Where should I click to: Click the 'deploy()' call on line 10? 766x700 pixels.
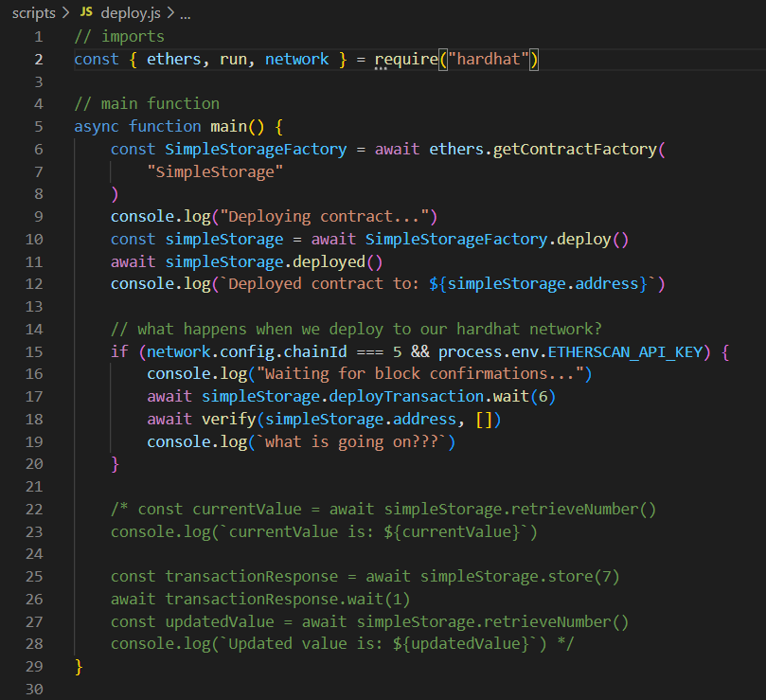click(x=593, y=240)
